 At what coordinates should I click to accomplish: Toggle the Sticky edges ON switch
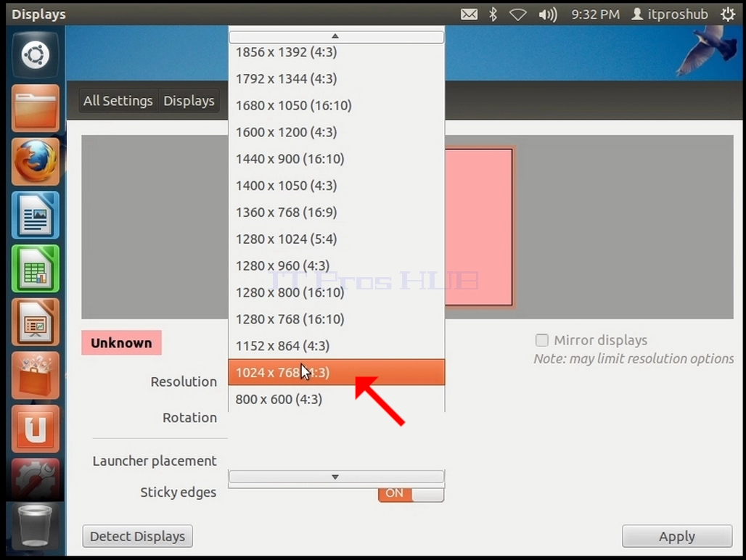pyautogui.click(x=411, y=493)
